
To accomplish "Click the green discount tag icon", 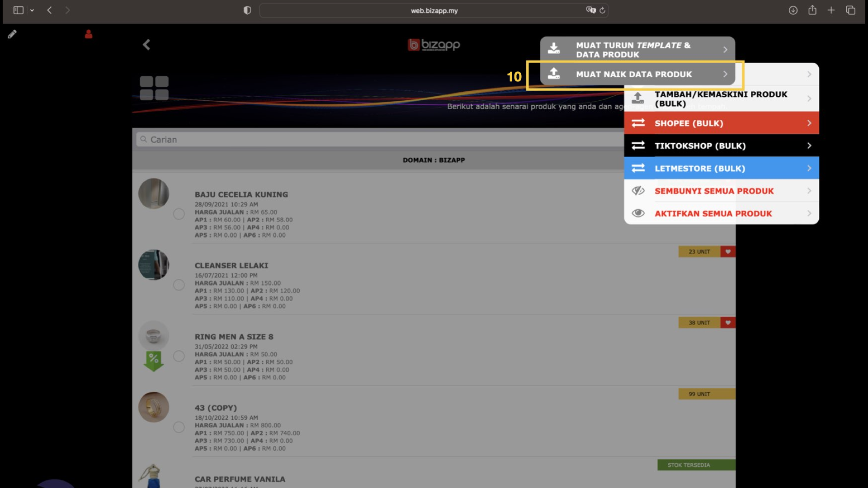I will 154,361.
